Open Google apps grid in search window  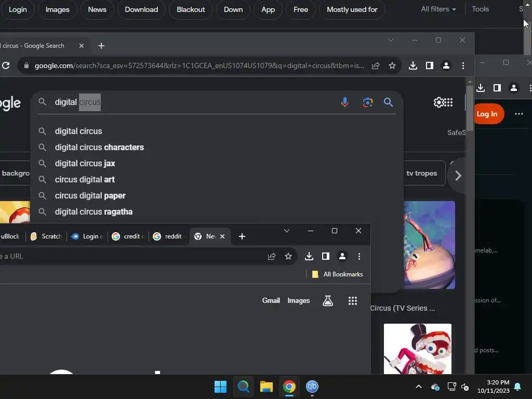tap(448, 102)
